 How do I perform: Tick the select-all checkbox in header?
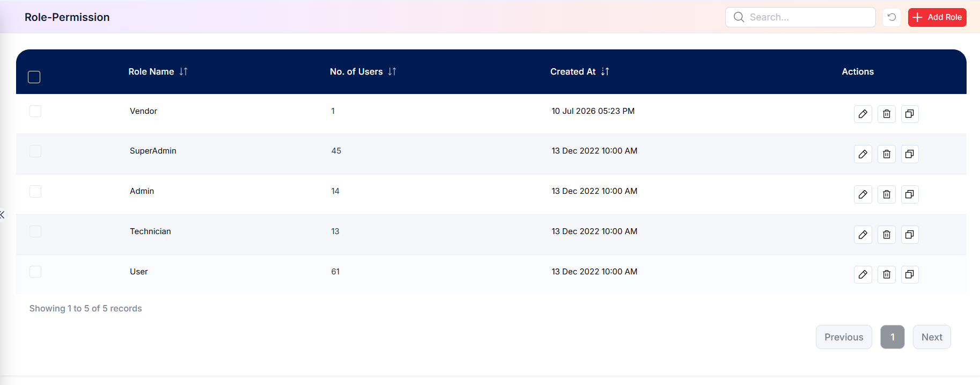tap(34, 77)
